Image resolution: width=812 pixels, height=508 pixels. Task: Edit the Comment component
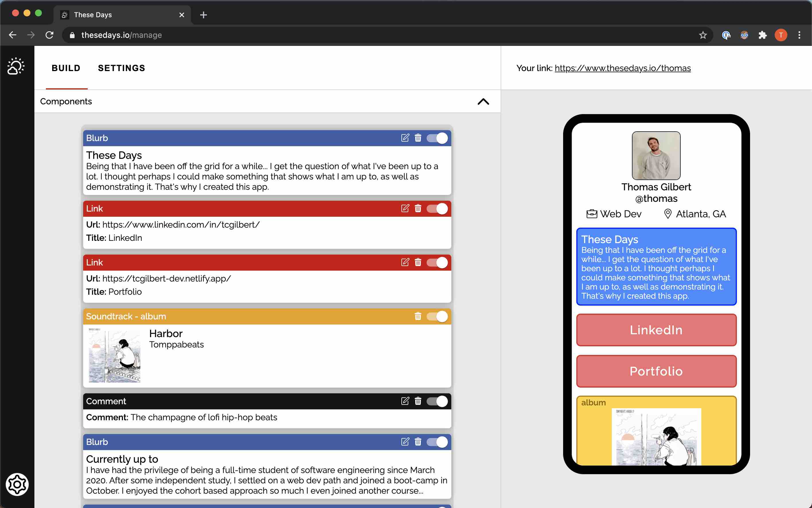[x=405, y=401]
